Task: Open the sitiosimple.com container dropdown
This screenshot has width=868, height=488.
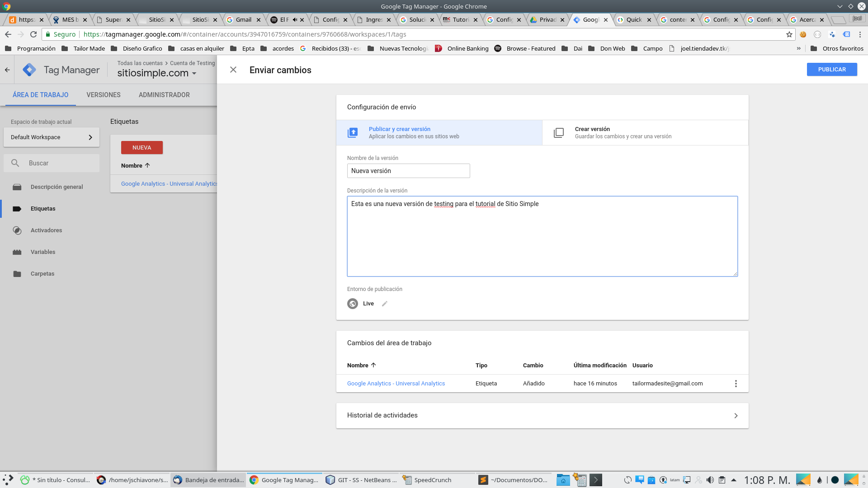Action: pos(157,73)
